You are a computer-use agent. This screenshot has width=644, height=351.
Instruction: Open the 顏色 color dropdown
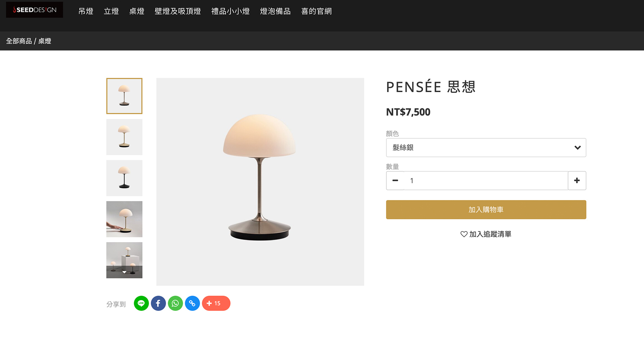[486, 147]
